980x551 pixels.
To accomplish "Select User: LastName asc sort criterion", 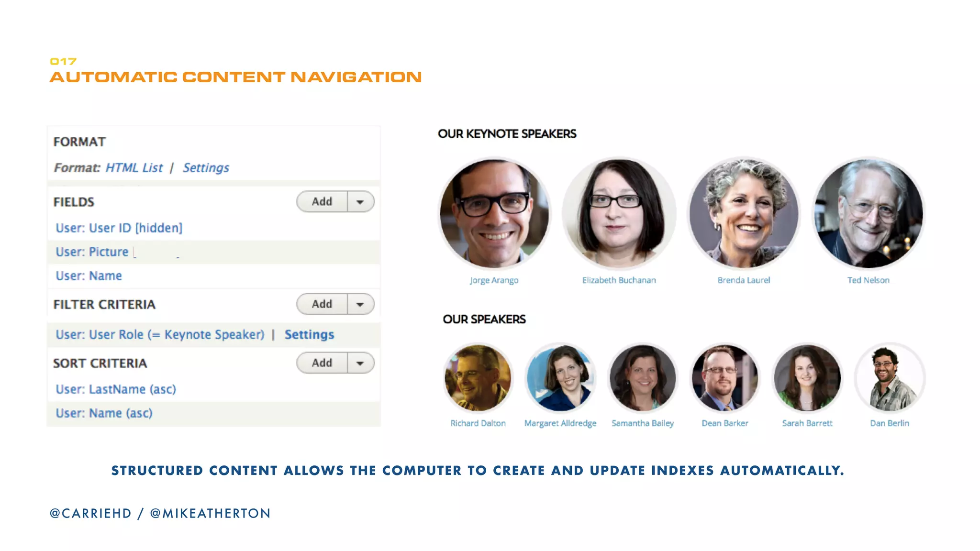I will point(116,389).
